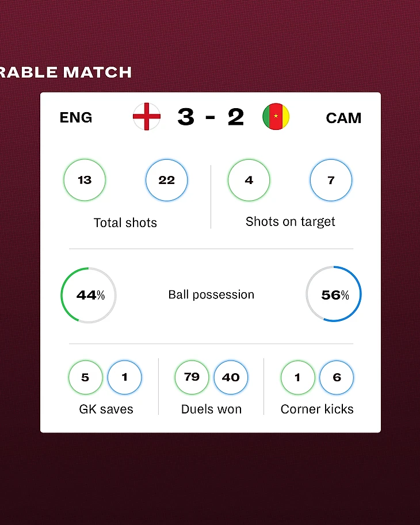Select Cameroon's 40 duels won circle
The image size is (420, 525).
(231, 377)
